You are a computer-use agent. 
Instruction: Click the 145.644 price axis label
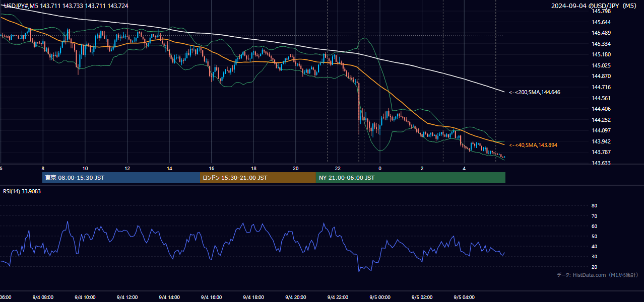click(601, 22)
